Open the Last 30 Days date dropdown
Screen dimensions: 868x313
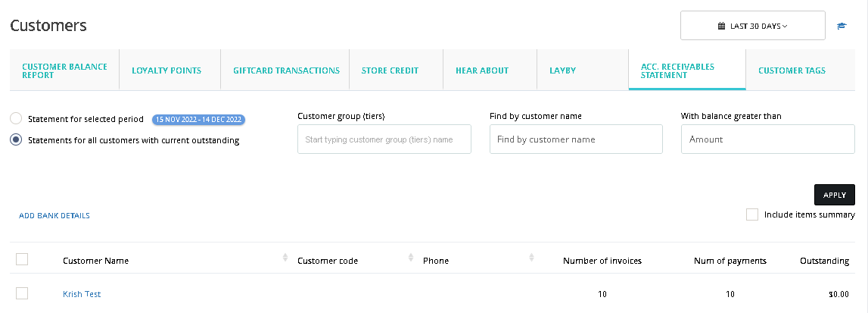(x=753, y=26)
